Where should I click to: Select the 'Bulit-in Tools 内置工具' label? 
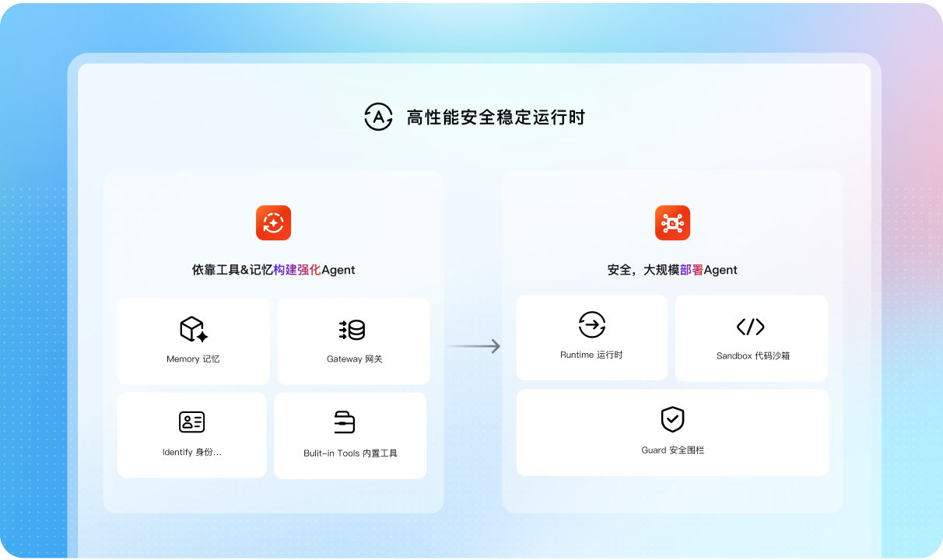point(350,453)
